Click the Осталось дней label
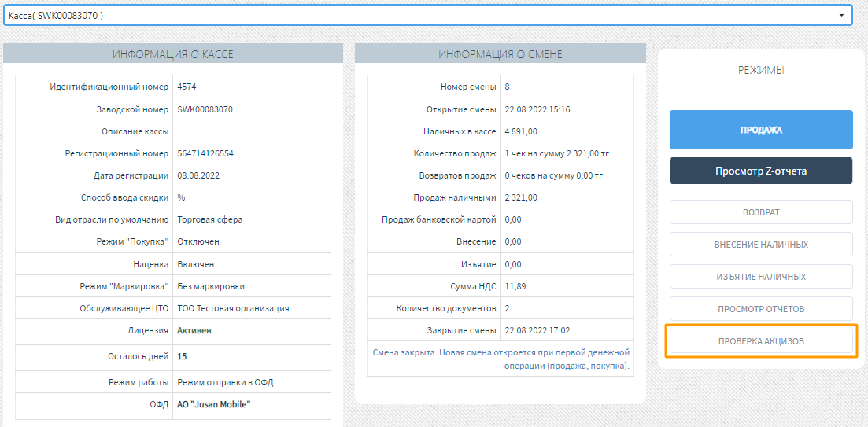Screen dimensions: 868x427 point(139,356)
